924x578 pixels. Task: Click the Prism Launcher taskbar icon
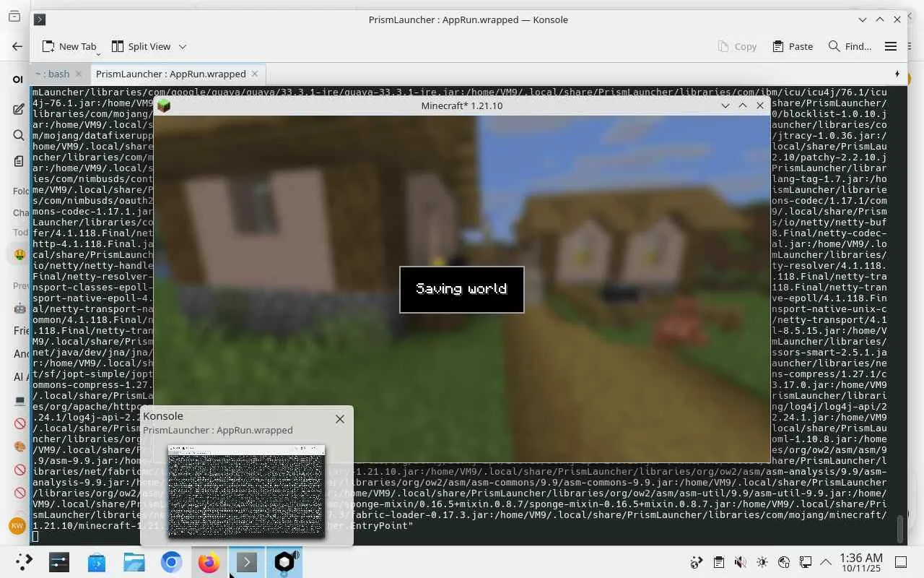tap(284, 562)
